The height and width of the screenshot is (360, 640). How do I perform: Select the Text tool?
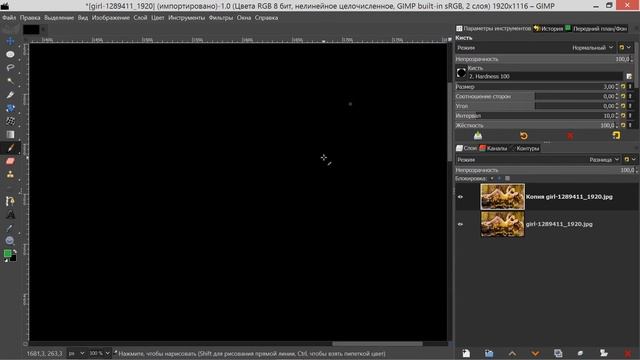(10, 215)
